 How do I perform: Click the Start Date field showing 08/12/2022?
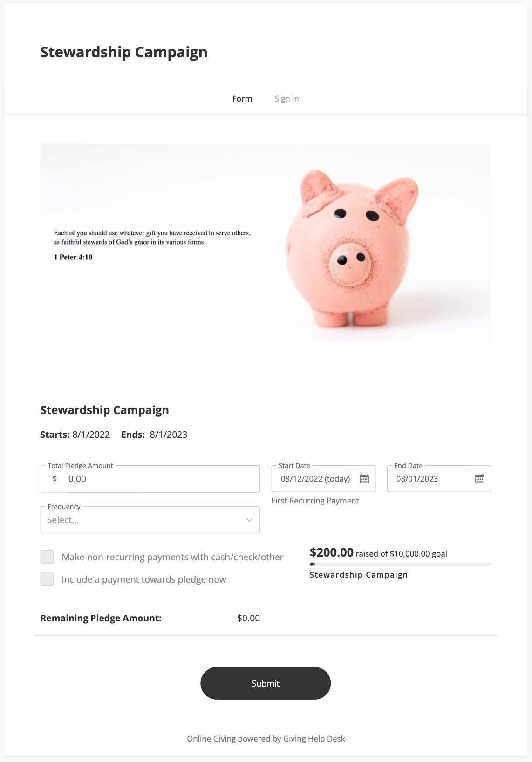coord(315,479)
